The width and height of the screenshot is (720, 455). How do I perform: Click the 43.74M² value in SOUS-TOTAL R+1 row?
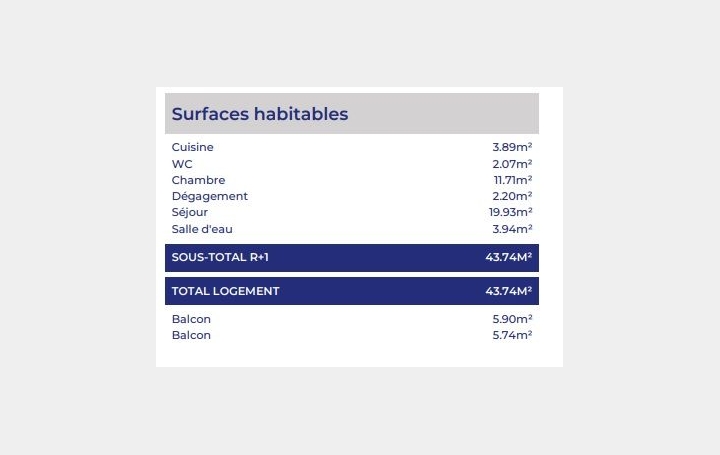[x=508, y=258]
